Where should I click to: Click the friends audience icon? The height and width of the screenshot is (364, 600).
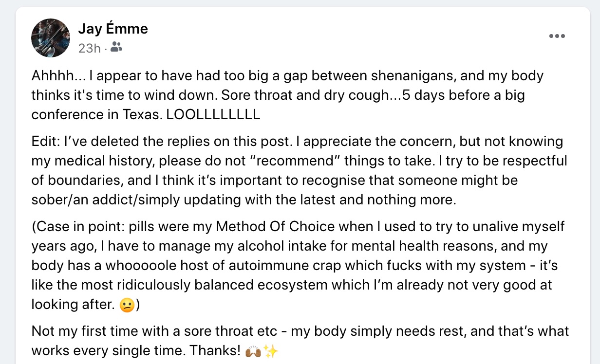coord(116,47)
